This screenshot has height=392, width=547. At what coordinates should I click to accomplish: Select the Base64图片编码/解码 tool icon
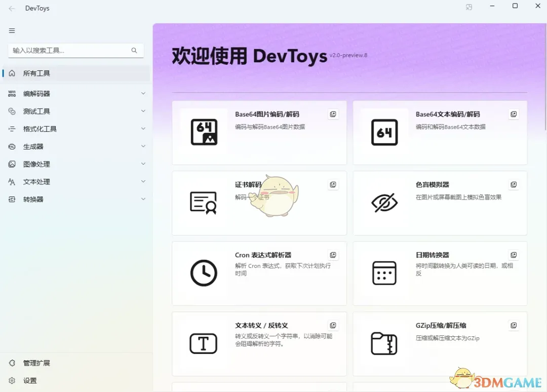click(x=203, y=132)
